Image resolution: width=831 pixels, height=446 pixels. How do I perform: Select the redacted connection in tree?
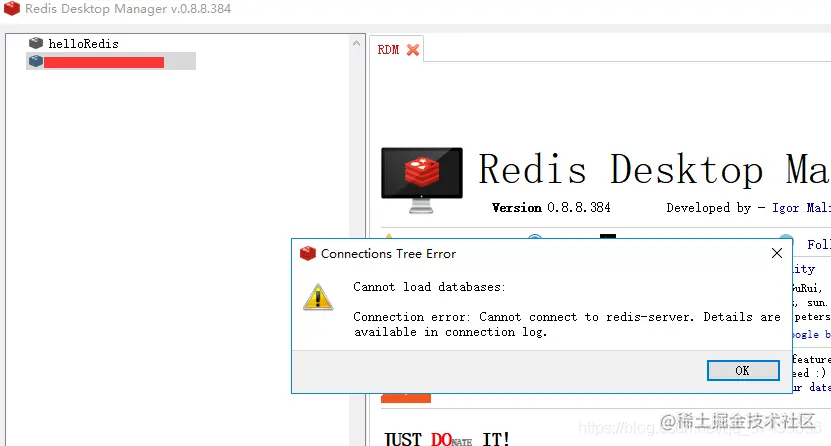111,61
